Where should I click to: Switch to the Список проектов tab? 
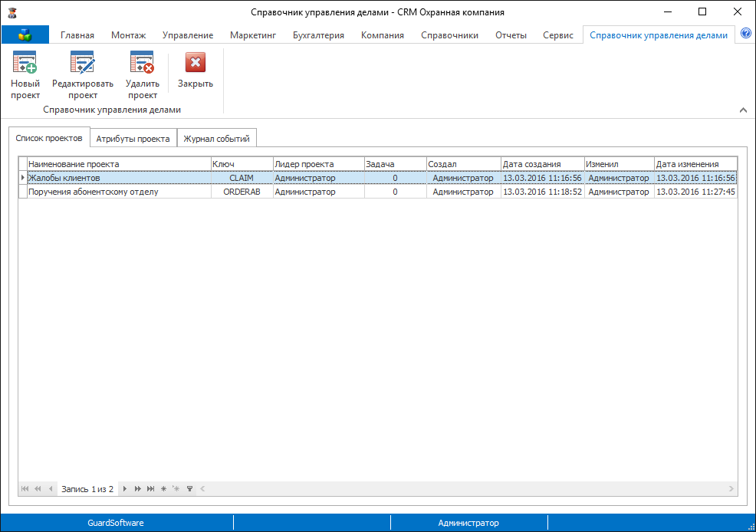coord(49,138)
